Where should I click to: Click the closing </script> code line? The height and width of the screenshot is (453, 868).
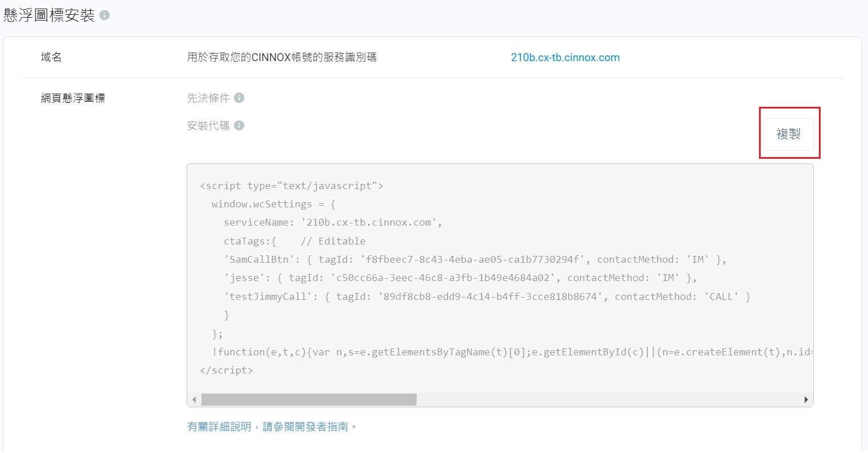(x=226, y=370)
